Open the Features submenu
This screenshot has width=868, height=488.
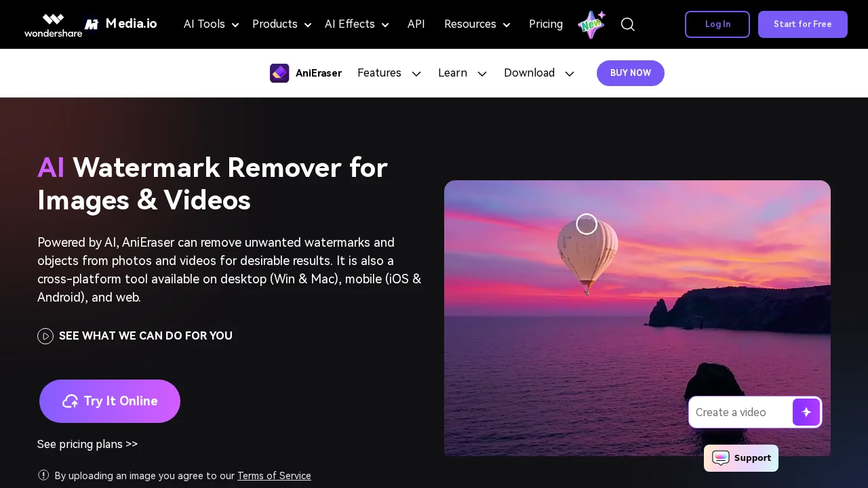[x=389, y=73]
